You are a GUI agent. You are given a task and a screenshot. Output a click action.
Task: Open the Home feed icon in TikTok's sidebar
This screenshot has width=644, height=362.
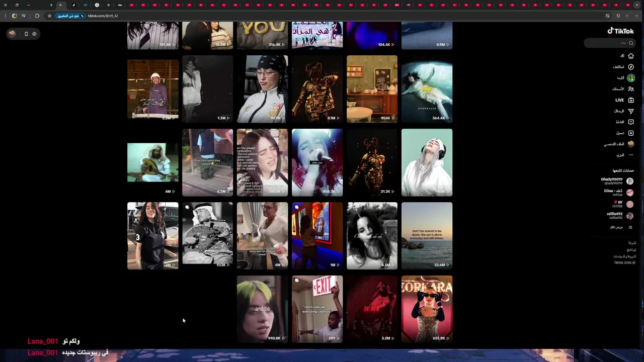coord(631,56)
